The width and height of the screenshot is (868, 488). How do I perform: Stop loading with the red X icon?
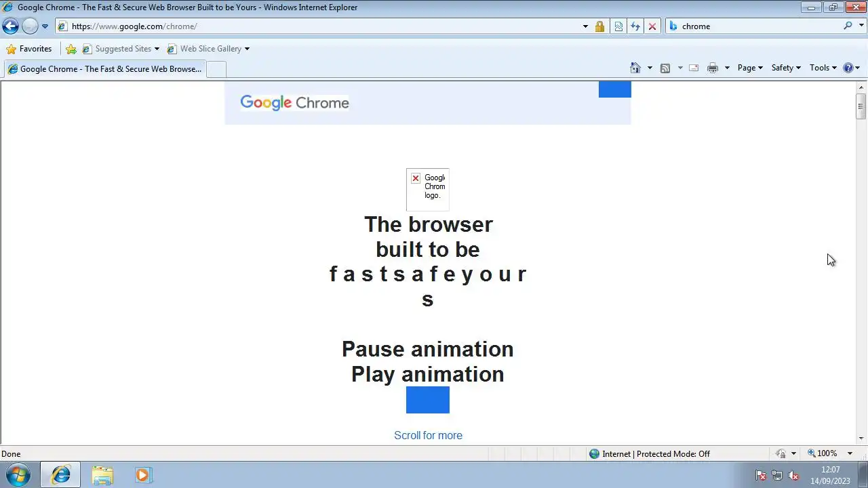[x=652, y=26]
